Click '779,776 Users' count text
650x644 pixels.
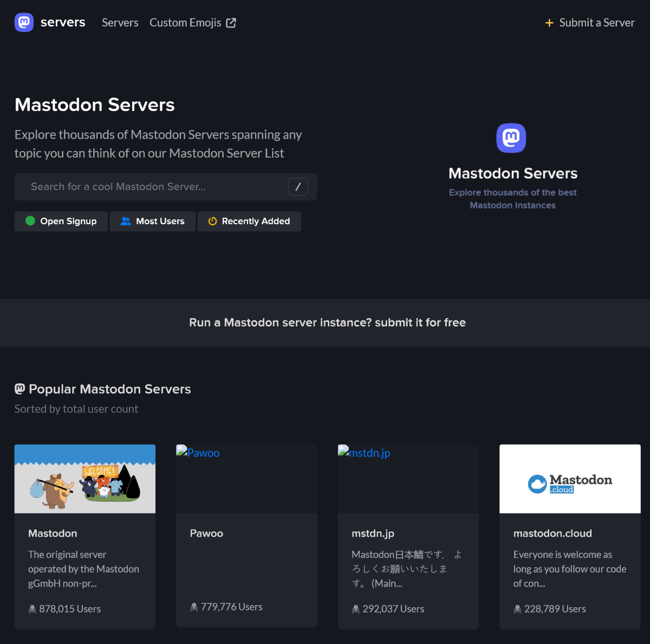click(x=232, y=607)
